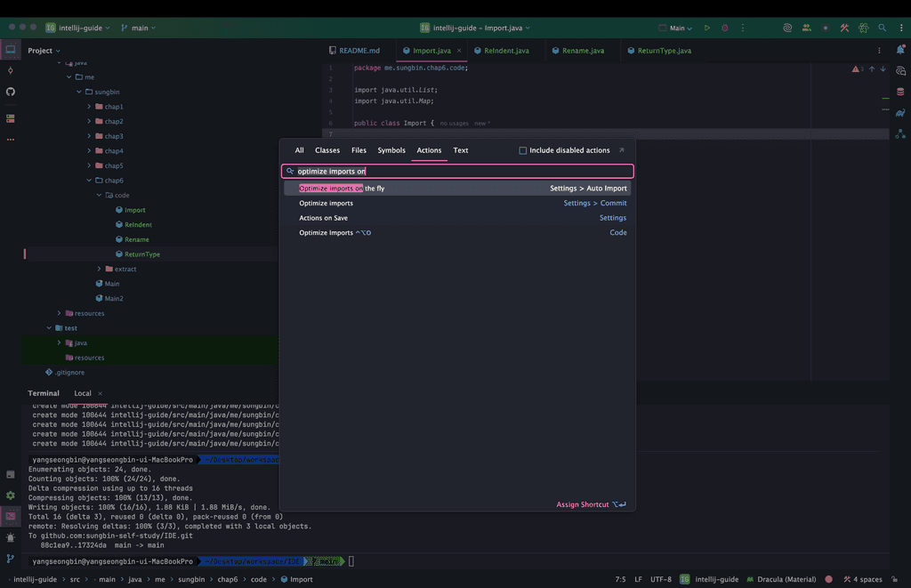Open the Rename.java editor tab
911x588 pixels.
click(x=583, y=51)
